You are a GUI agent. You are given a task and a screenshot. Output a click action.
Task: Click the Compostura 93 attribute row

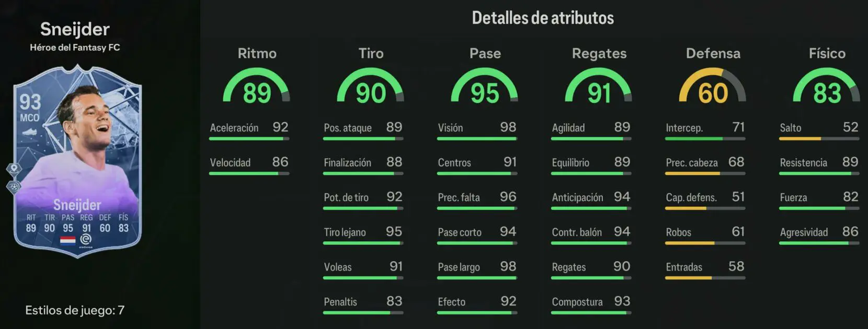(591, 305)
